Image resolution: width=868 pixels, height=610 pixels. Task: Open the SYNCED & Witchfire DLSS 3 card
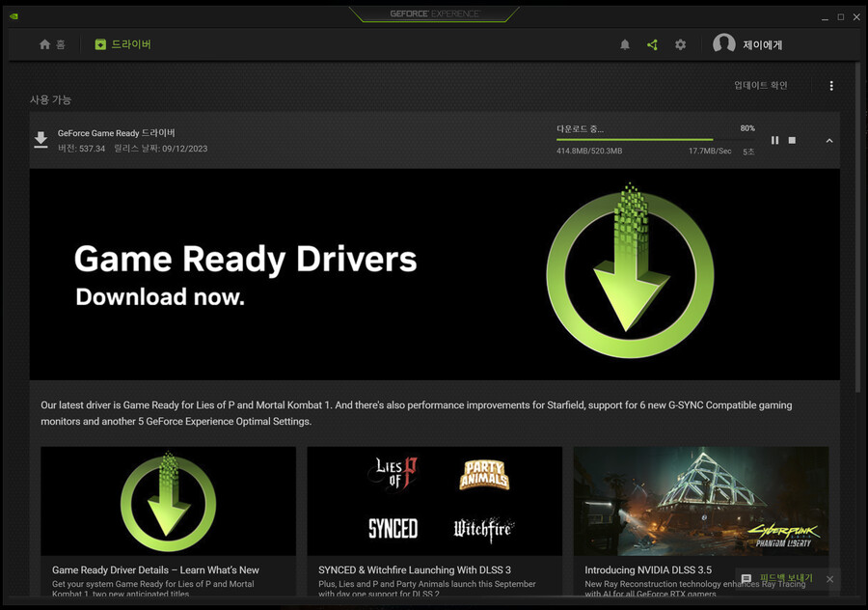click(x=434, y=501)
